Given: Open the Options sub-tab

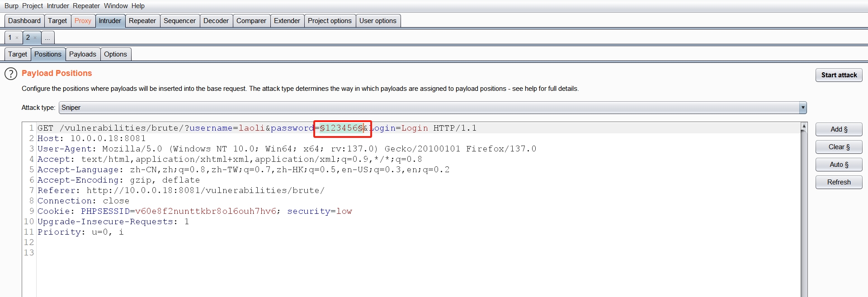Looking at the screenshot, I should (115, 54).
